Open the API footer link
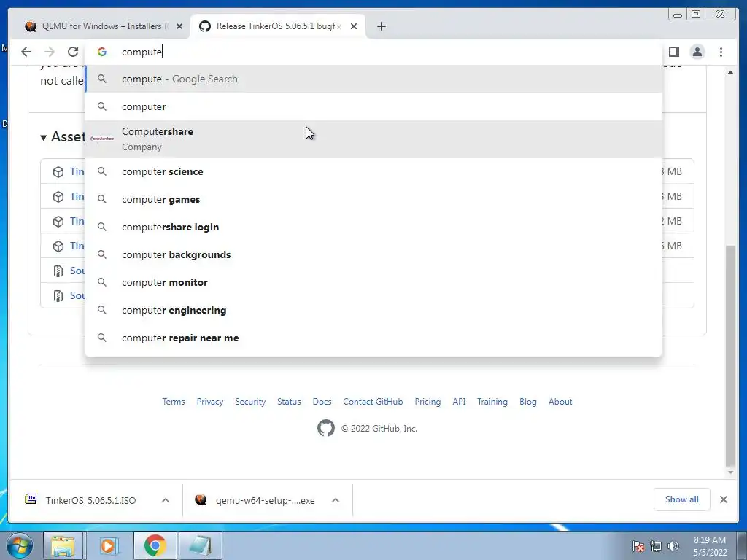The height and width of the screenshot is (560, 747). 460,402
